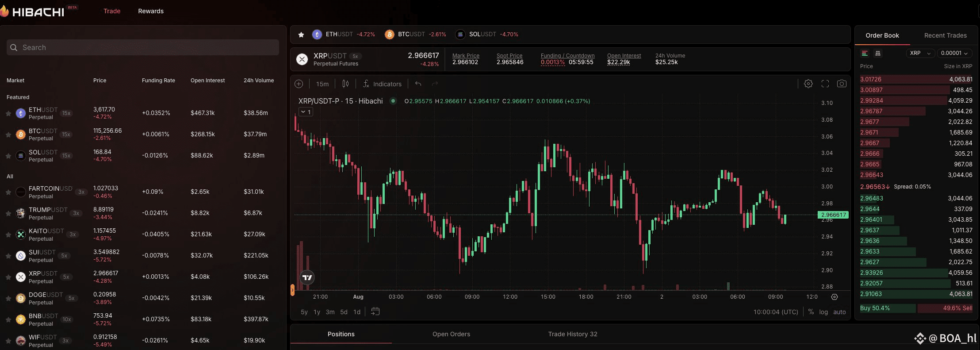Click the ETH coin icon in ticker bar

317,35
